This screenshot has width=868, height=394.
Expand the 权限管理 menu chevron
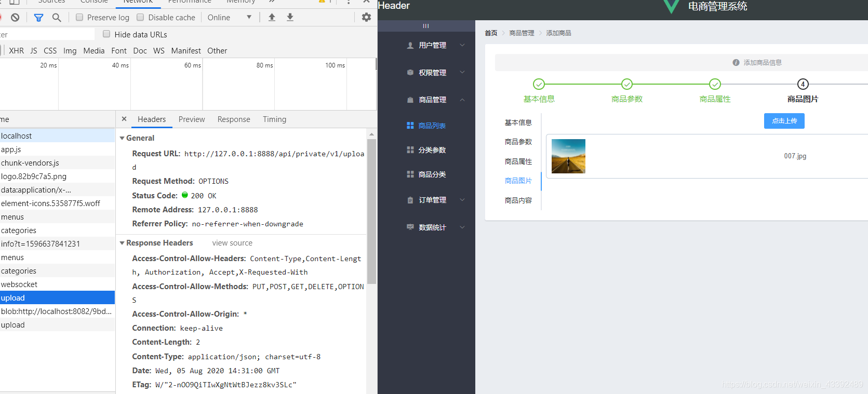coord(462,73)
